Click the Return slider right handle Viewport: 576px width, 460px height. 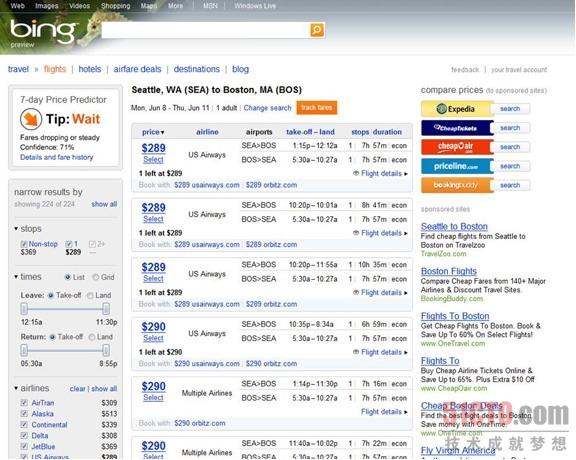pyautogui.click(x=106, y=350)
